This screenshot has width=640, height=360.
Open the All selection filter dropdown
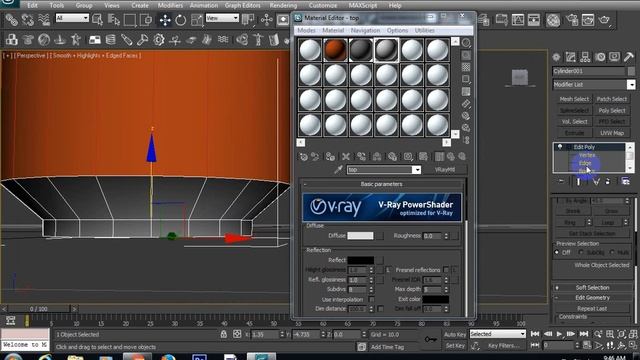click(72, 18)
